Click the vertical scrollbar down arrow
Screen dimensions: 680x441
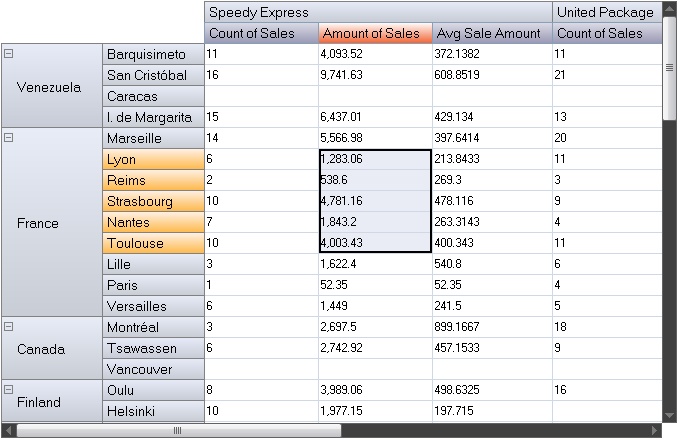click(670, 415)
